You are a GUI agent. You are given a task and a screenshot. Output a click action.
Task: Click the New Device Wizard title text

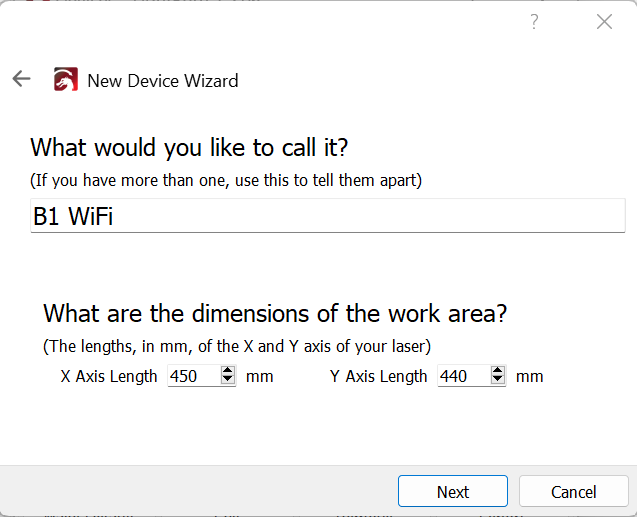162,80
